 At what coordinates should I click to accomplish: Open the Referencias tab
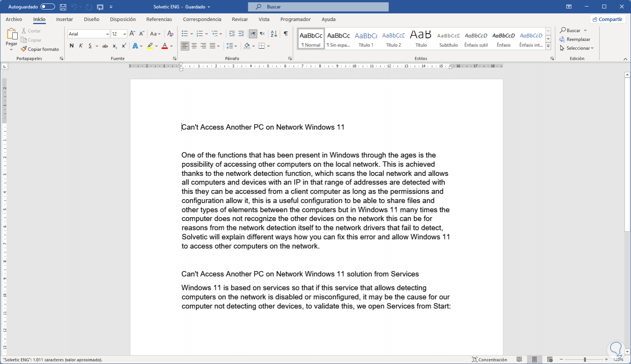[159, 19]
